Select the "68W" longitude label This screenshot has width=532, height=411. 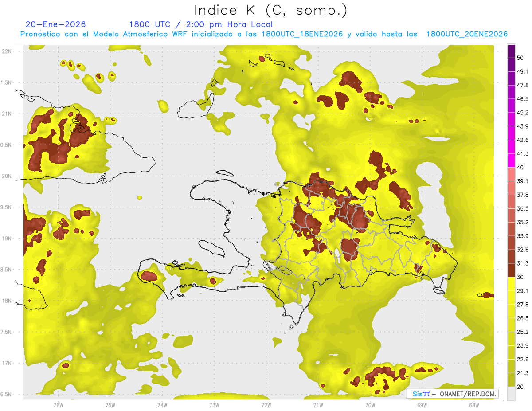[474, 405]
